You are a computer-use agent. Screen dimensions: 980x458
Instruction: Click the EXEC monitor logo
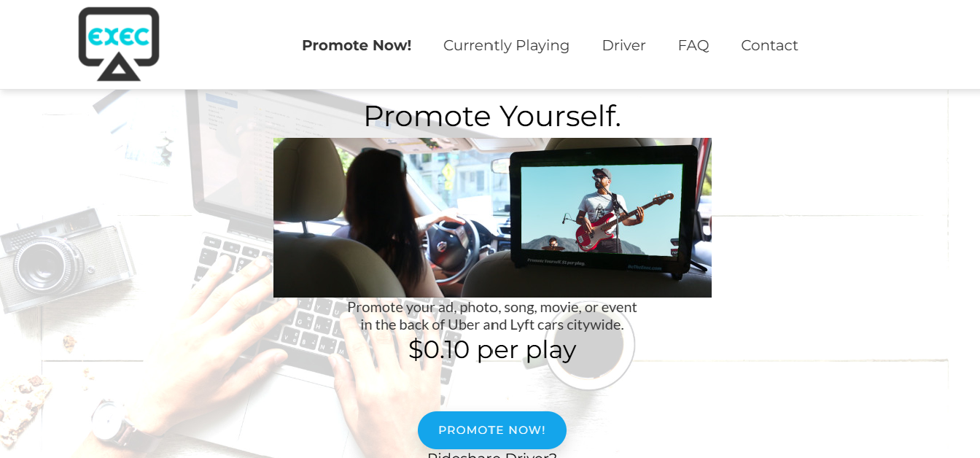point(119,44)
